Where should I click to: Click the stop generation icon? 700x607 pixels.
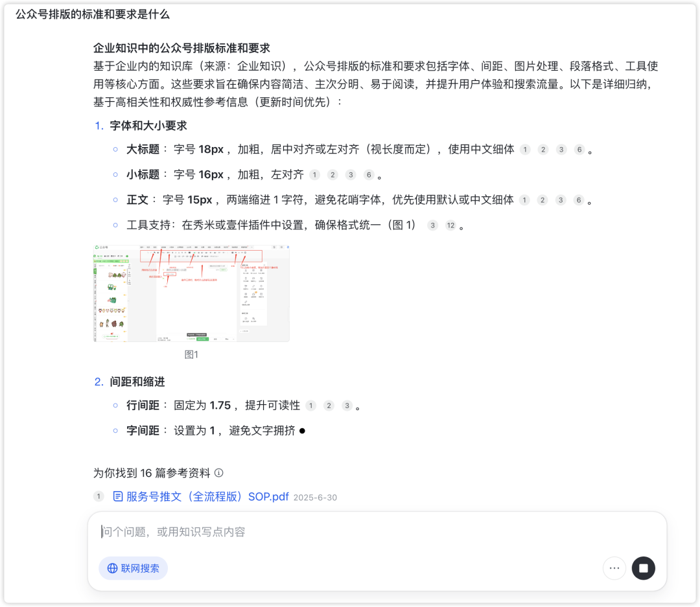[643, 568]
